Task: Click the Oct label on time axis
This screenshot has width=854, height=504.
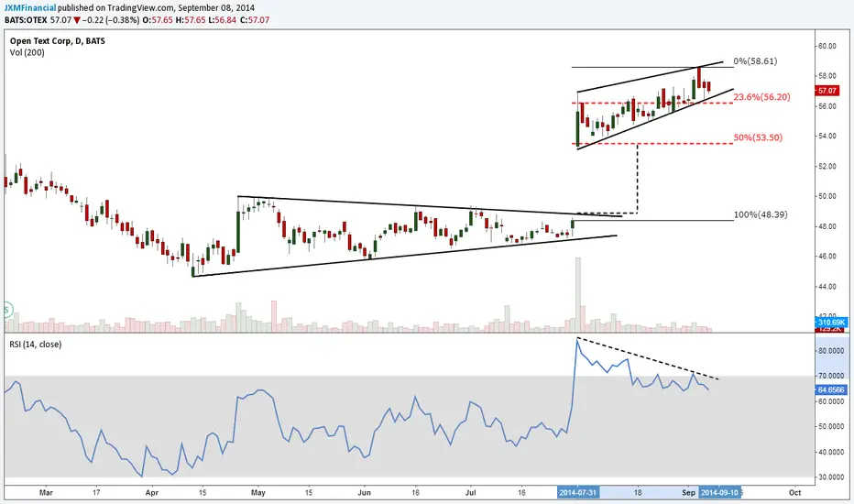Action: tap(794, 493)
